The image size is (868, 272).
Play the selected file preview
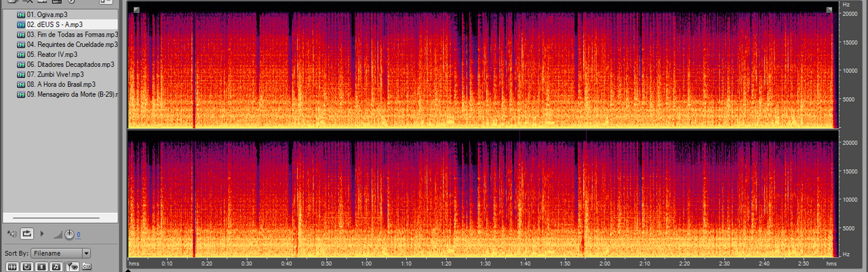[42, 233]
